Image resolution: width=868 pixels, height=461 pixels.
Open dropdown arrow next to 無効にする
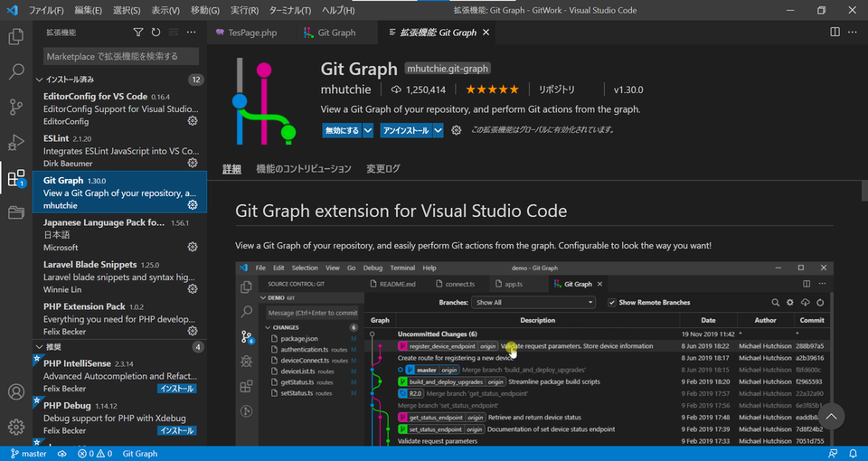point(368,130)
